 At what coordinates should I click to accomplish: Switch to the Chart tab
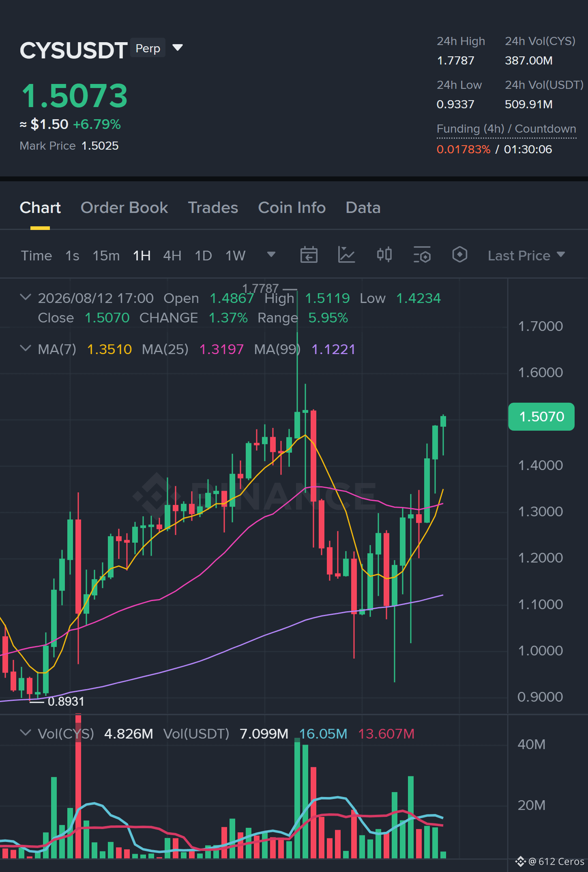(40, 208)
